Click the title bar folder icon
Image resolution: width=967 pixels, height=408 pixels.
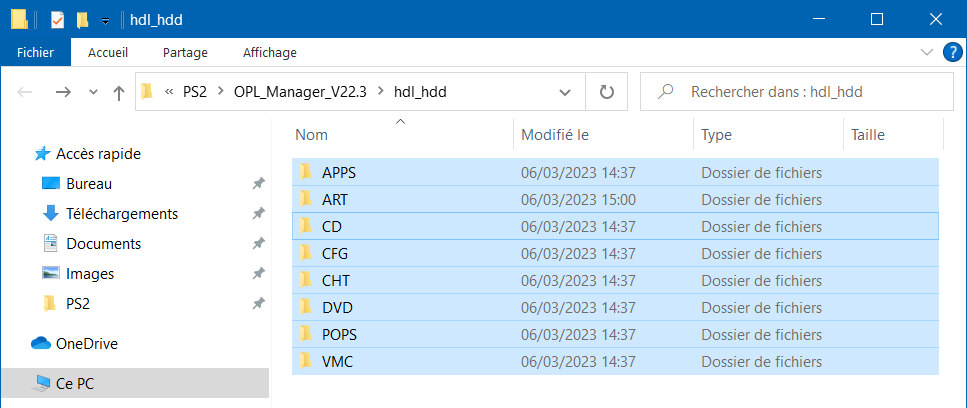point(19,19)
